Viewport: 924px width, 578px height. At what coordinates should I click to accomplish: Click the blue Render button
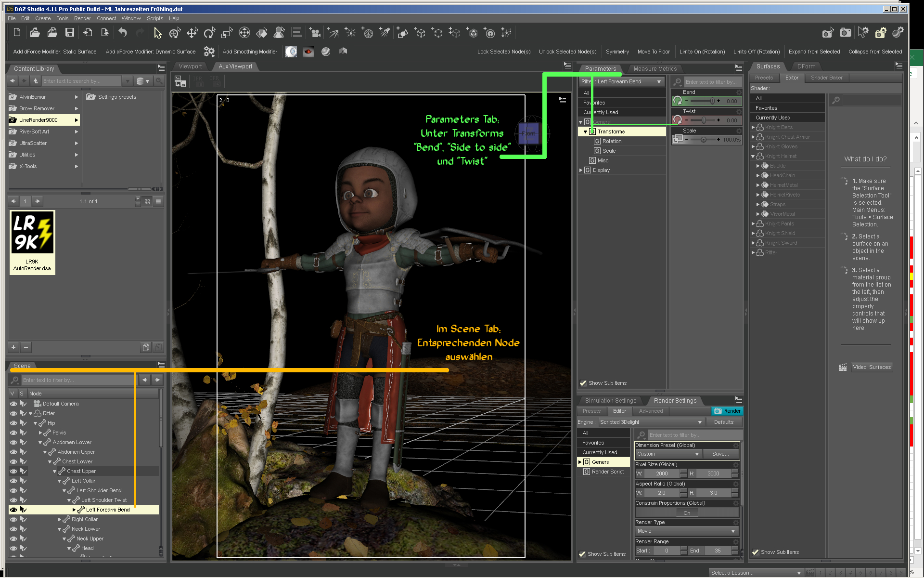pyautogui.click(x=727, y=411)
